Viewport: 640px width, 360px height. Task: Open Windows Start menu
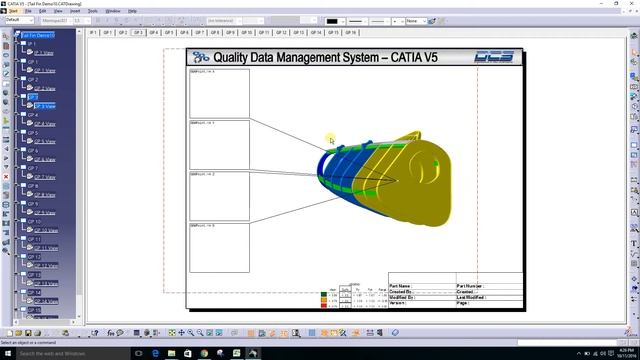(x=8, y=353)
